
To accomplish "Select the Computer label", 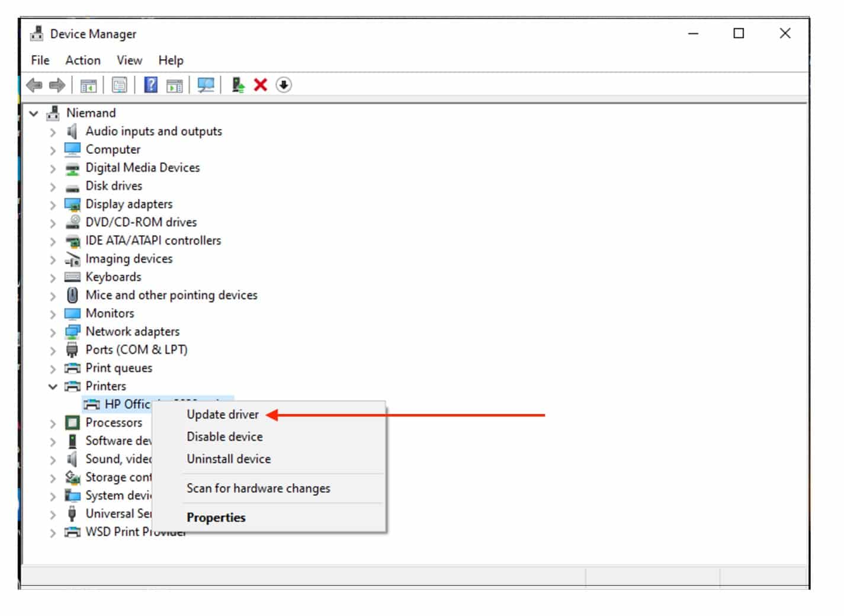I will 113,149.
